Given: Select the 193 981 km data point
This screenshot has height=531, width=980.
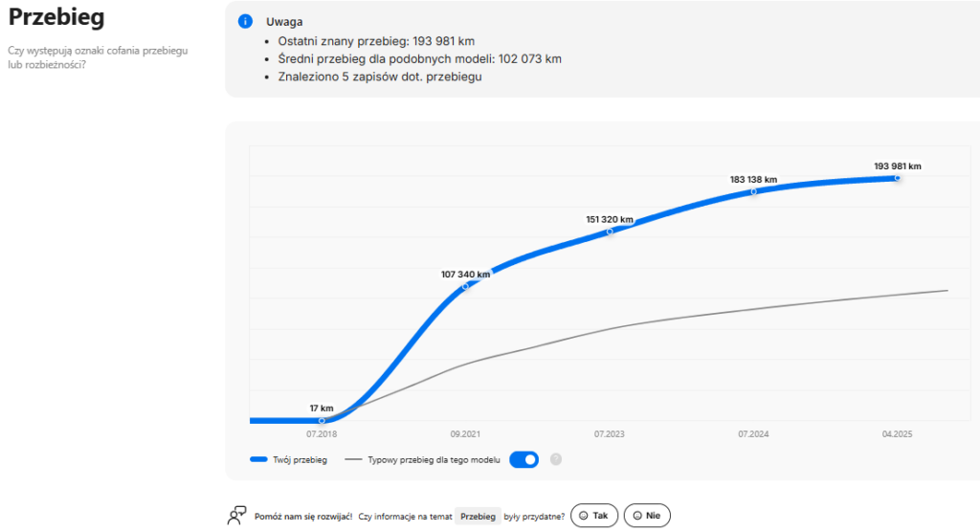Looking at the screenshot, I should point(897,178).
